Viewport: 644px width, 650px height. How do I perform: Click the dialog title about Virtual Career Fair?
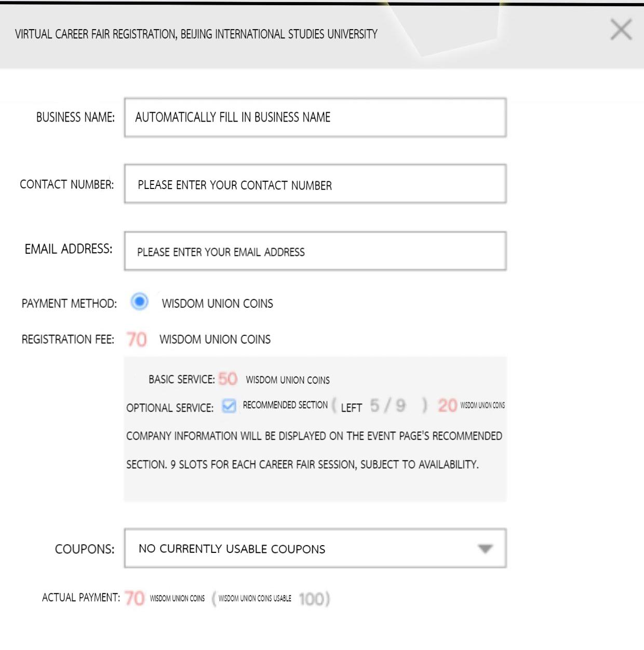pos(196,34)
